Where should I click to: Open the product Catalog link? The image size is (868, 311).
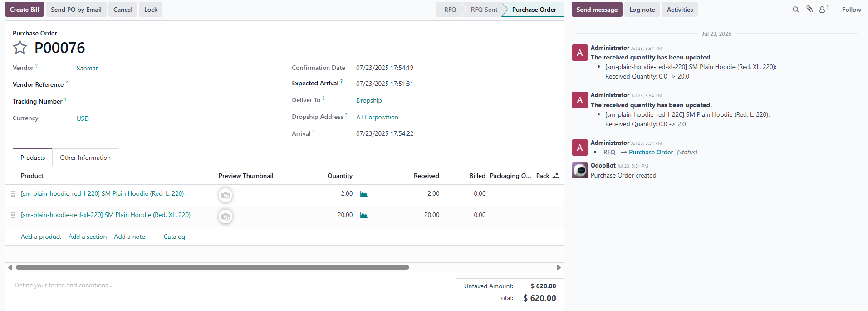tap(174, 237)
